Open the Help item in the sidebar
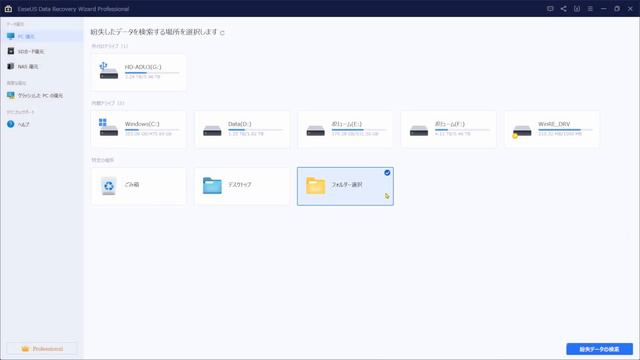 click(x=42, y=124)
